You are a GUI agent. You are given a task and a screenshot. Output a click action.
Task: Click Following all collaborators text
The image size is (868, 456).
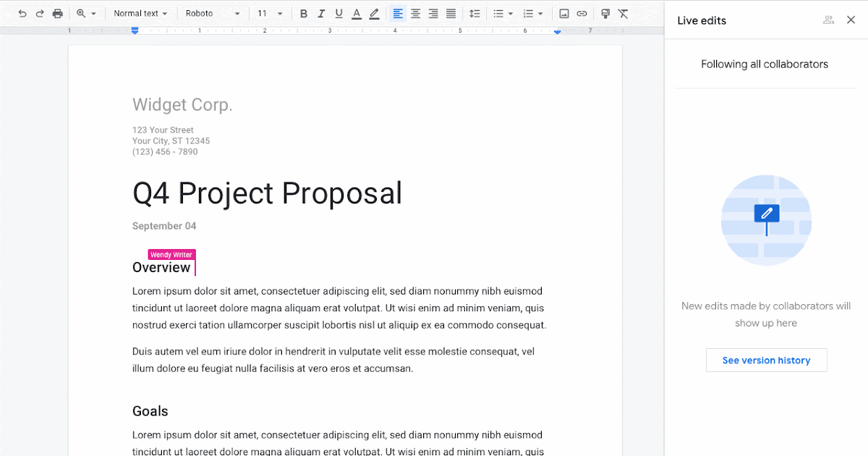click(x=765, y=64)
